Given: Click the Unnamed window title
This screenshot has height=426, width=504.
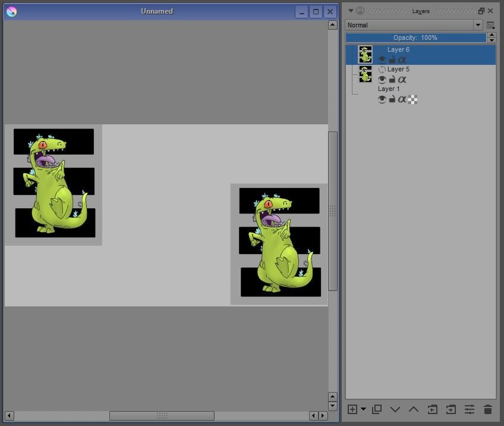Looking at the screenshot, I should 157,11.
